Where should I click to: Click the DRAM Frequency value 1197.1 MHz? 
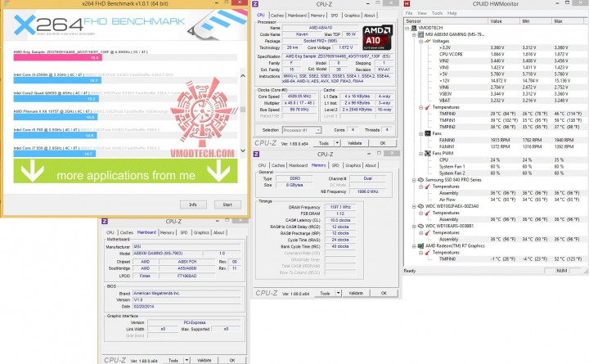click(340, 207)
